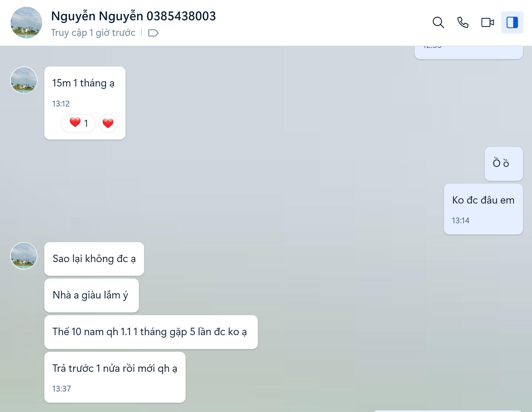This screenshot has width=532, height=412.
Task: Select message 'Nhà a giàu lắm ý'
Action: click(90, 295)
